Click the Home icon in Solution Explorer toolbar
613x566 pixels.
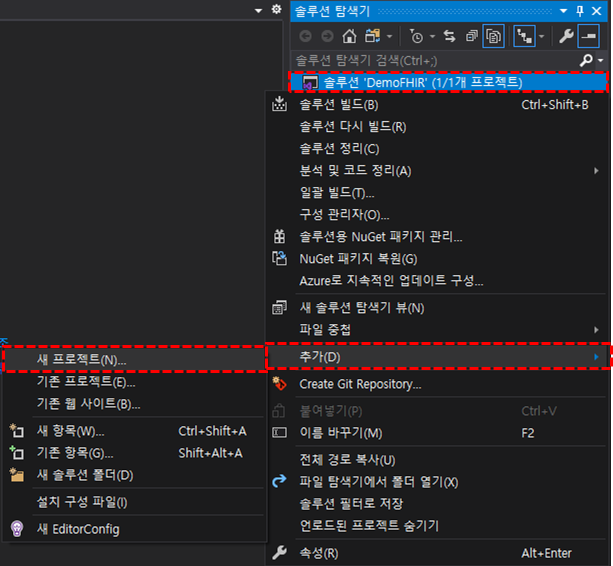coord(349,36)
